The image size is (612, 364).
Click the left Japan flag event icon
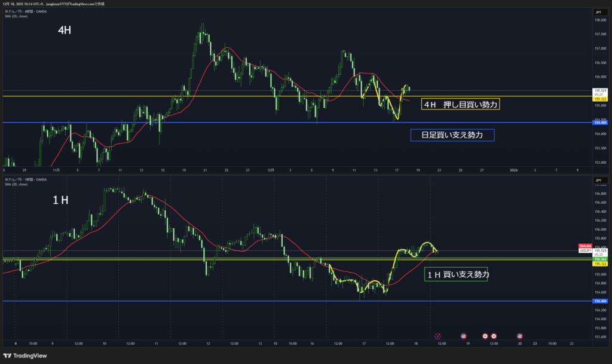click(x=485, y=336)
